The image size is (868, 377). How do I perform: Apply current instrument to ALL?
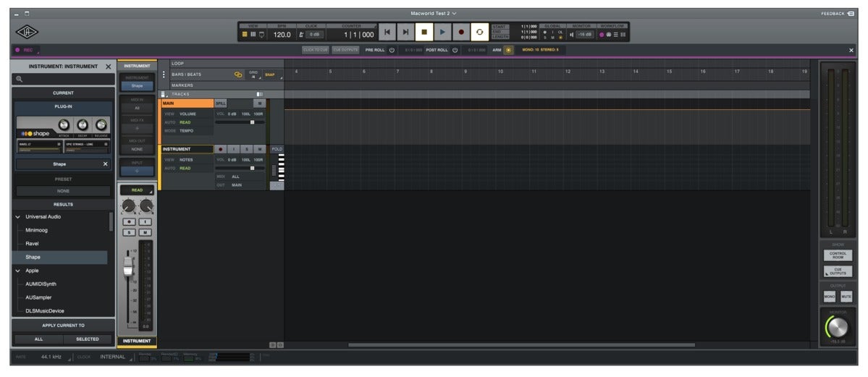point(38,339)
